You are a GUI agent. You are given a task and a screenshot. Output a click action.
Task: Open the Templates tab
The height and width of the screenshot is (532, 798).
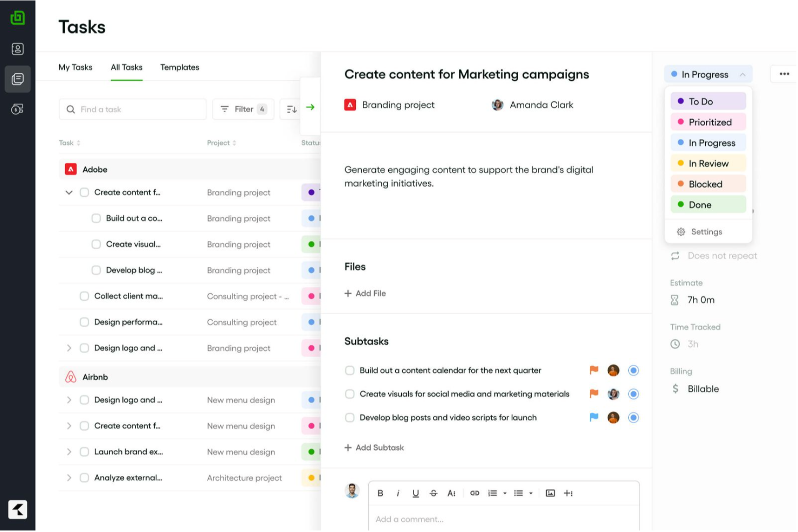[180, 67]
